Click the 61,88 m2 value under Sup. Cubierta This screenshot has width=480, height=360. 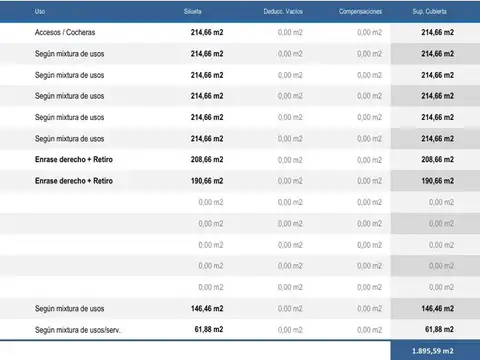(439, 330)
